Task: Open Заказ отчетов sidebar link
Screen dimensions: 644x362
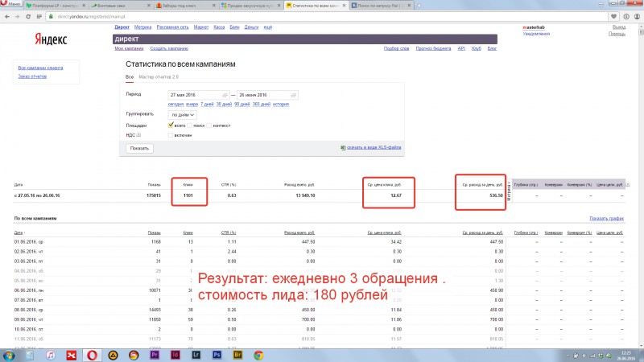Action: [32, 76]
